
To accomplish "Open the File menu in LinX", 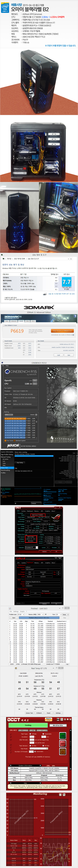I will click(x=11, y=611).
